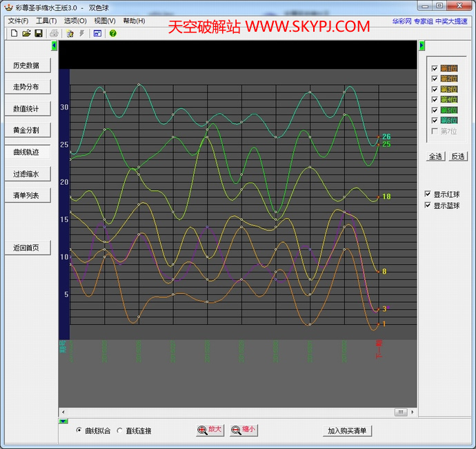This screenshot has height=449, width=476.
Task: Click the green Help question mark icon
Action: point(113,33)
